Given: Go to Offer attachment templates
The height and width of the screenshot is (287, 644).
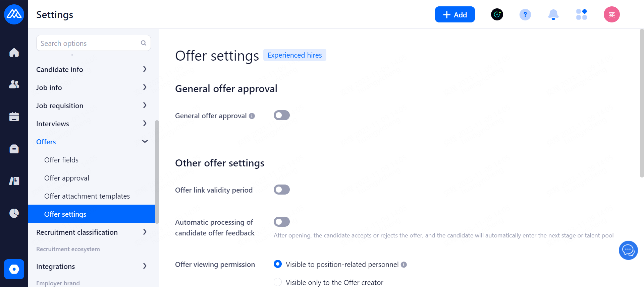Looking at the screenshot, I should tap(87, 196).
